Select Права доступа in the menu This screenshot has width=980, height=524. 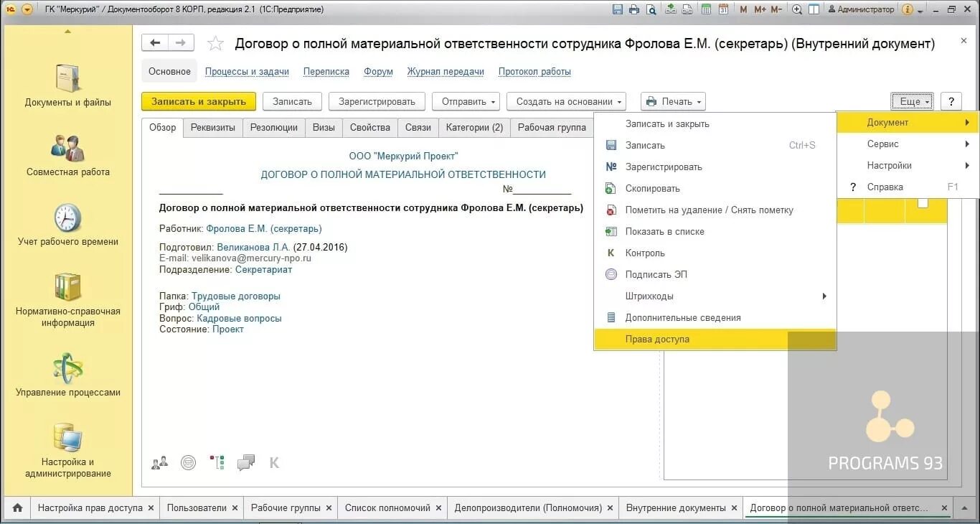click(715, 339)
